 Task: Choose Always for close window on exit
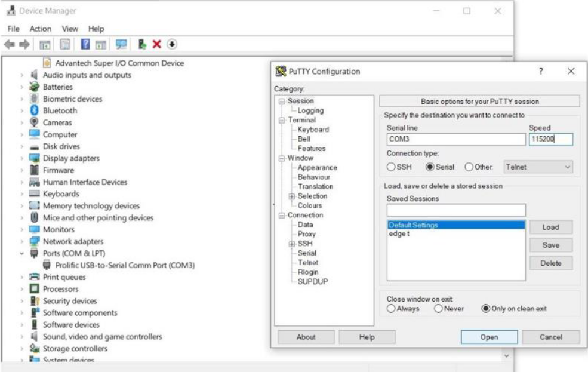click(x=391, y=309)
